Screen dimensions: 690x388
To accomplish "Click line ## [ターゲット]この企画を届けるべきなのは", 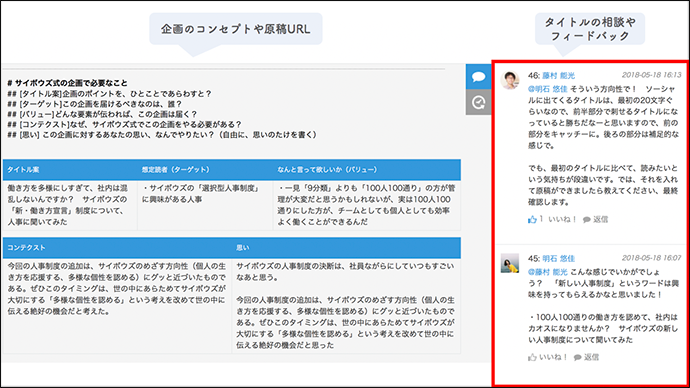I will pyautogui.click(x=95, y=104).
